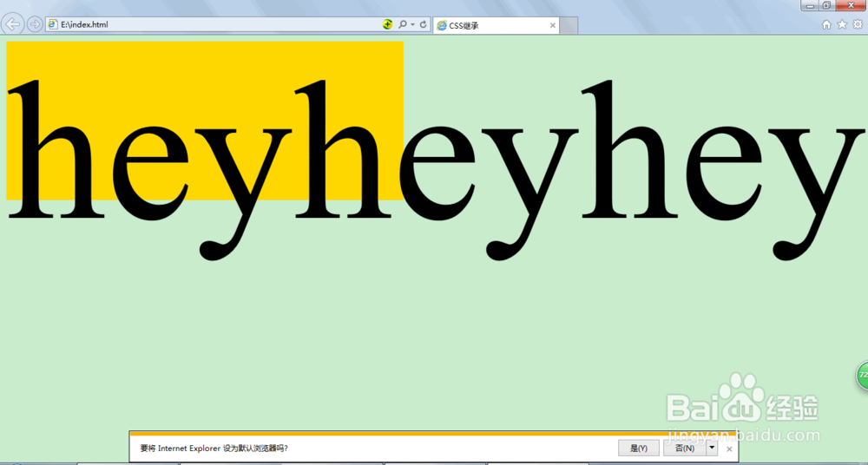Expand the dropdown arrow next to 否(N)
The height and width of the screenshot is (465, 868).
pyautogui.click(x=712, y=449)
